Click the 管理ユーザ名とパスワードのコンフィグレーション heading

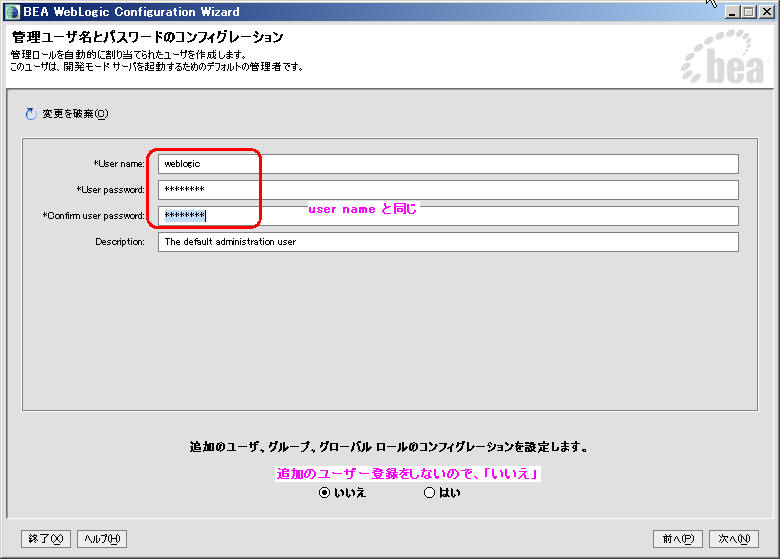coord(147,38)
